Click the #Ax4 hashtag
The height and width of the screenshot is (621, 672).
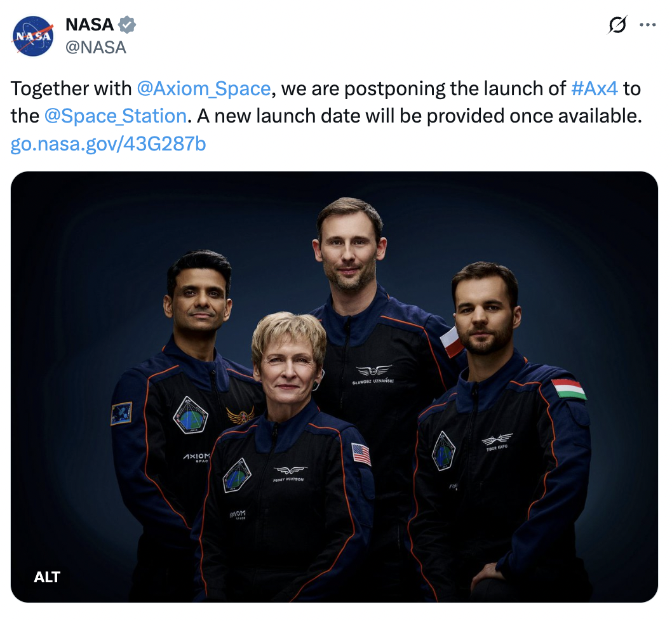(594, 88)
